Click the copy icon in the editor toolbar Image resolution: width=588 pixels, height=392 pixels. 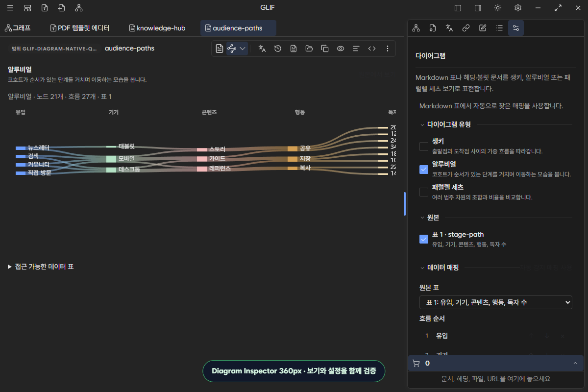[325, 49]
